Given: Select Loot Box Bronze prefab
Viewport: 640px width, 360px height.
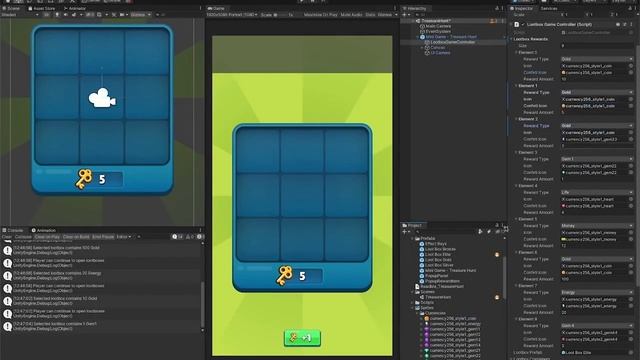Looking at the screenshot, I should coord(437,249).
